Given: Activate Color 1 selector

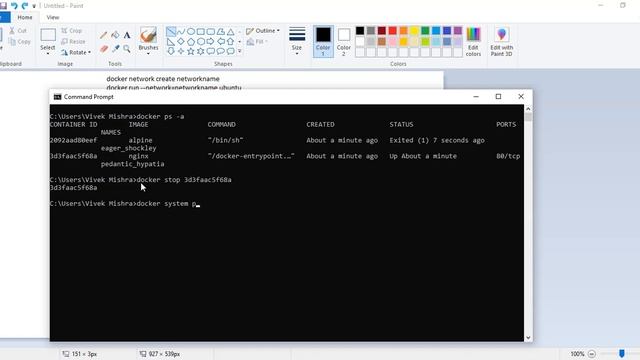Looking at the screenshot, I should point(323,42).
